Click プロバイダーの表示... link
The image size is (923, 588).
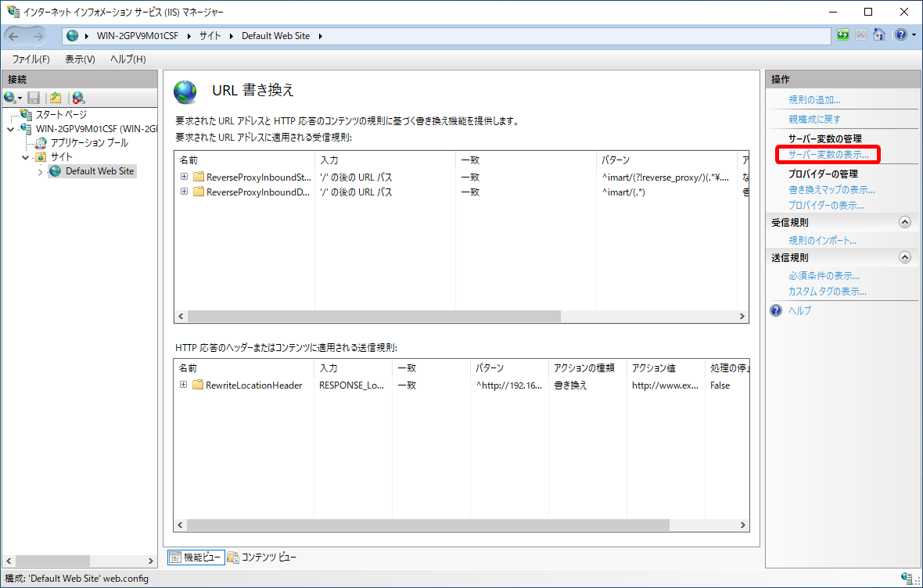click(827, 206)
